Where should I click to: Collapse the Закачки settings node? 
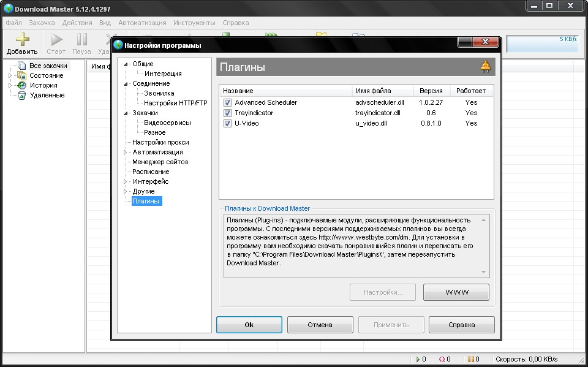126,113
